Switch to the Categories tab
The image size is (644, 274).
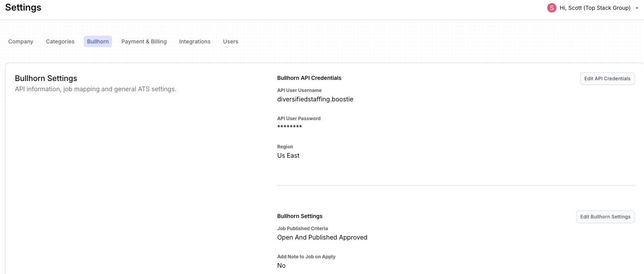point(60,41)
